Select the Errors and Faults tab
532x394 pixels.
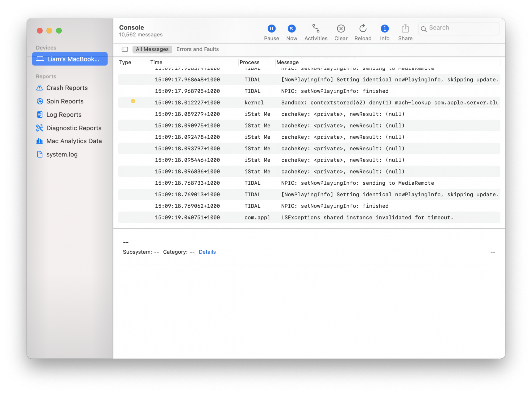tap(198, 49)
